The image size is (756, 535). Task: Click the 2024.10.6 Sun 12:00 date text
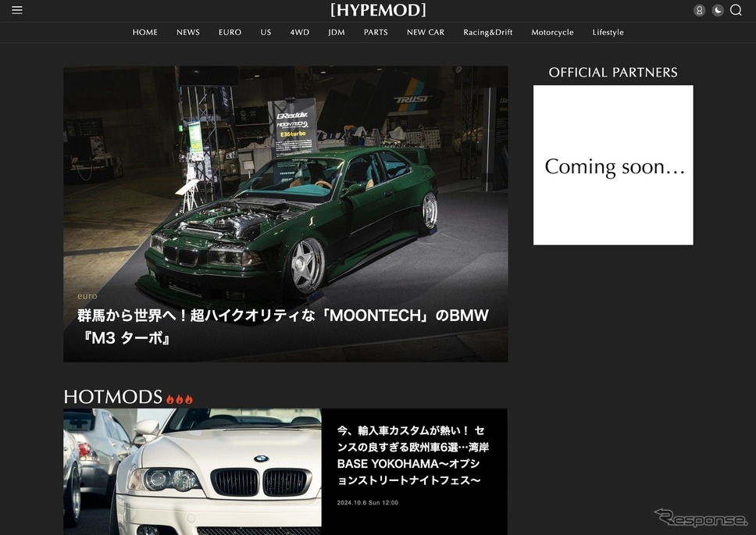(x=367, y=503)
